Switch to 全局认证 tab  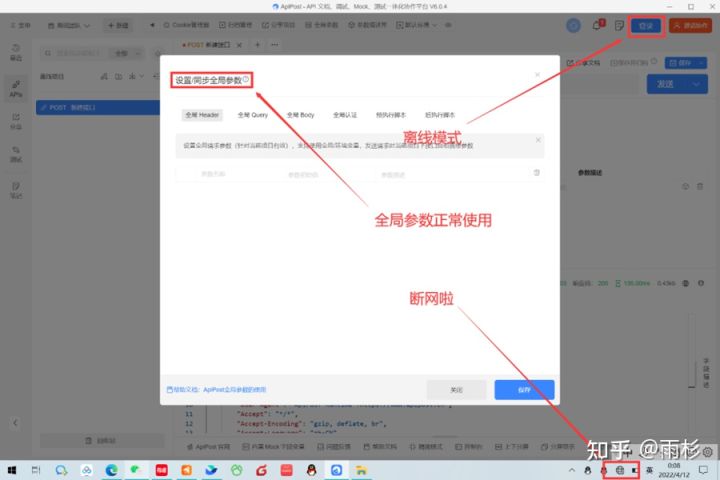[345, 115]
